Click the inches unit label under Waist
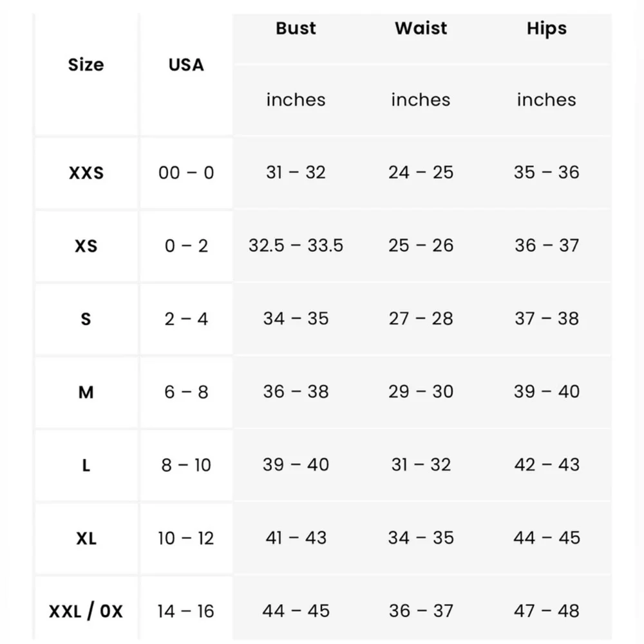The width and height of the screenshot is (644, 644). [421, 100]
